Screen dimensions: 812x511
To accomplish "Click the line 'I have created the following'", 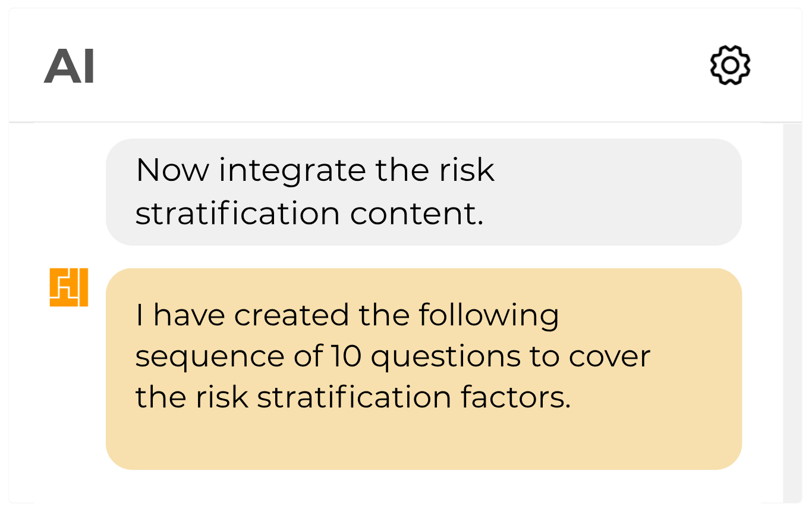I will [x=347, y=315].
